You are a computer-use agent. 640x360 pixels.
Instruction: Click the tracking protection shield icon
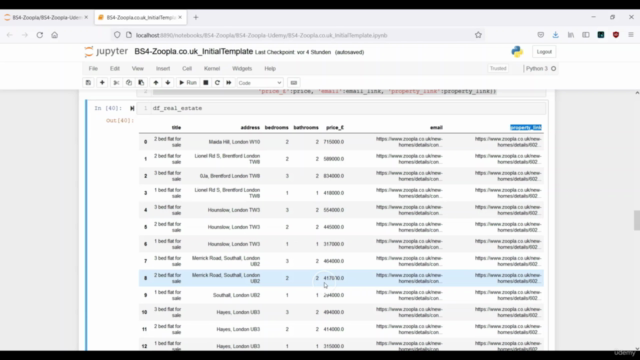pyautogui.click(x=117, y=35)
